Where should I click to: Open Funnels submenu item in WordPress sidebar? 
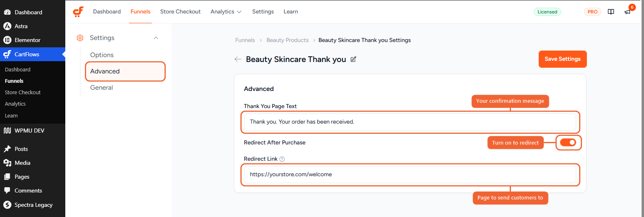coord(14,81)
